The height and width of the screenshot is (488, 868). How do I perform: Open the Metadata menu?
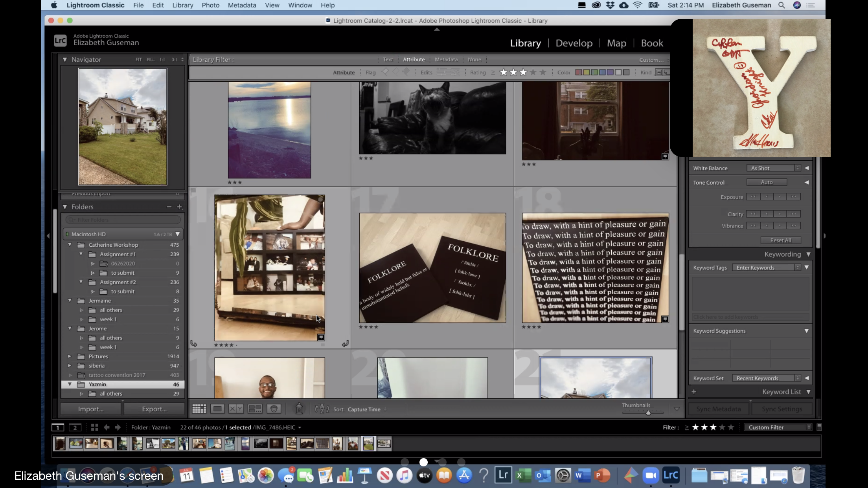242,5
